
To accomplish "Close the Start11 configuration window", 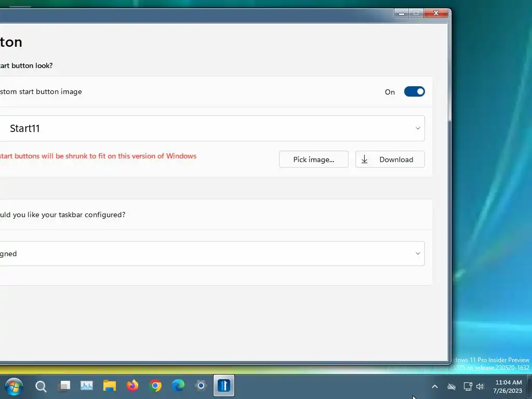I will (x=436, y=13).
